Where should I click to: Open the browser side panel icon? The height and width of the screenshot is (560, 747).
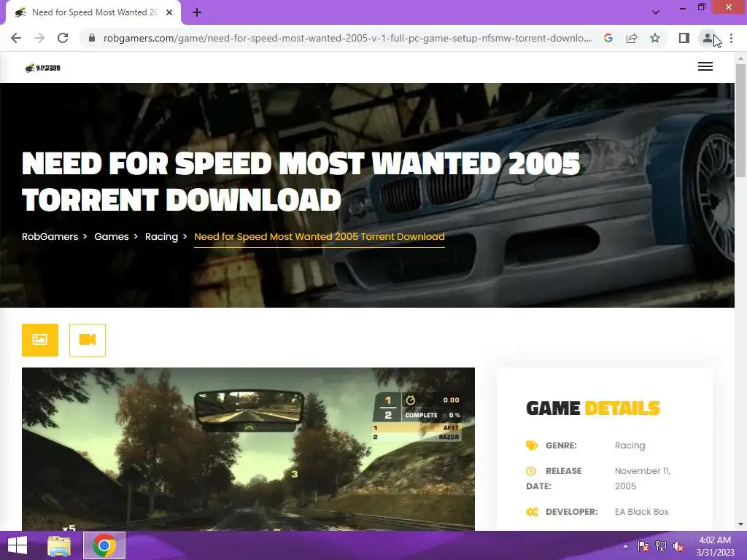pos(684,38)
